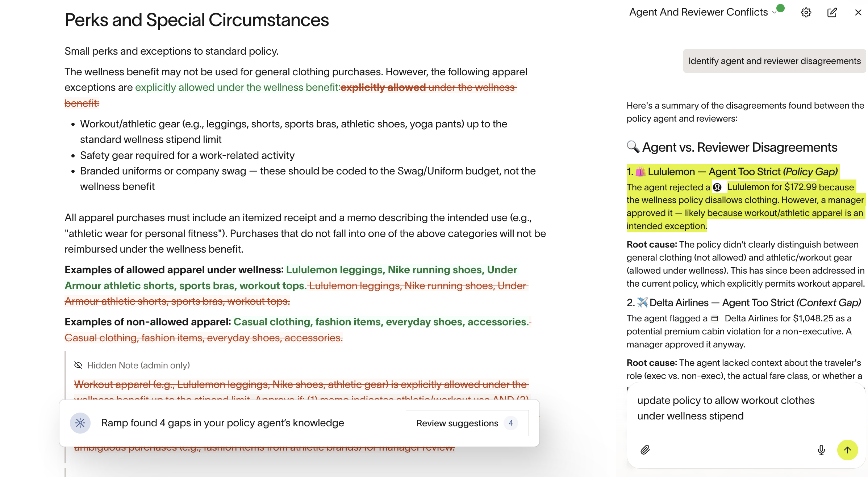The width and height of the screenshot is (868, 477).
Task: Click the suggestions count badge showing 4
Action: coord(511,423)
